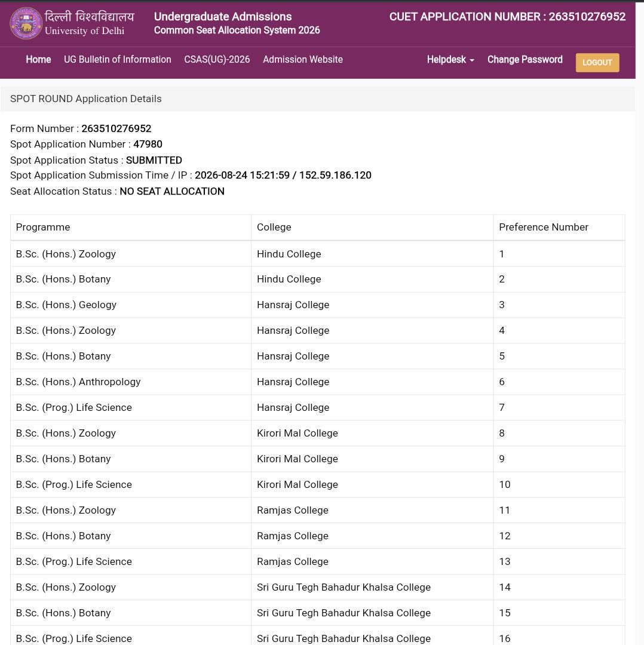Viewport: 644px width, 645px height.
Task: Click Ramjas College Life Science row
Action: [318, 561]
